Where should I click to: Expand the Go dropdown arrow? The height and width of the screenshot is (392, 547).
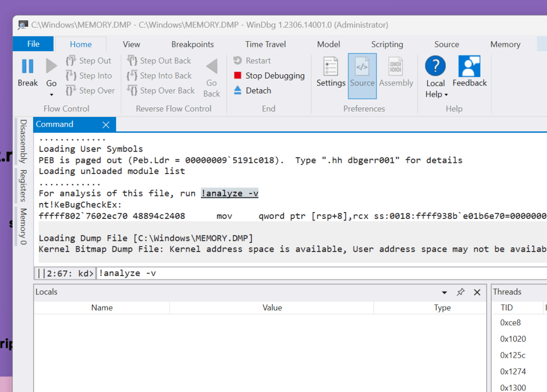click(x=51, y=95)
